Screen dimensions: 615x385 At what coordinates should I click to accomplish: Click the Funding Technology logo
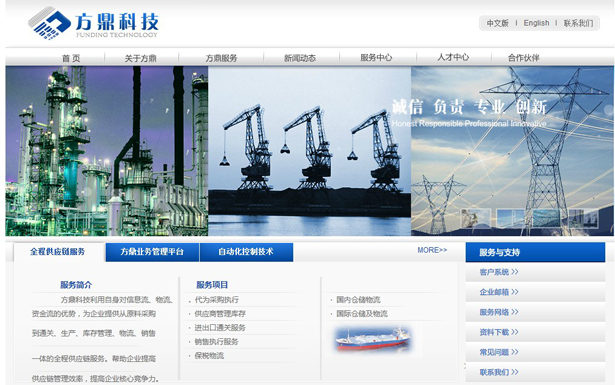(93, 23)
